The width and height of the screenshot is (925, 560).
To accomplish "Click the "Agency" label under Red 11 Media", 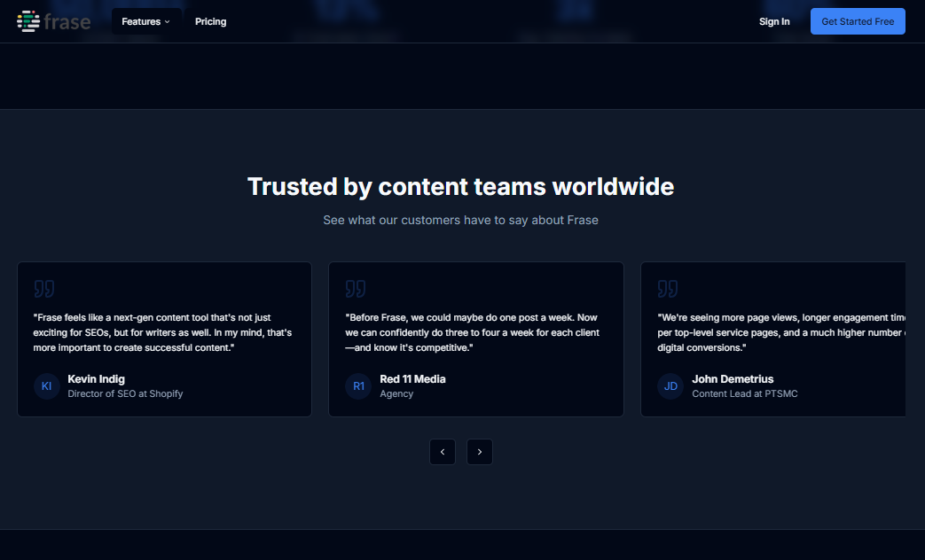I will pyautogui.click(x=396, y=393).
